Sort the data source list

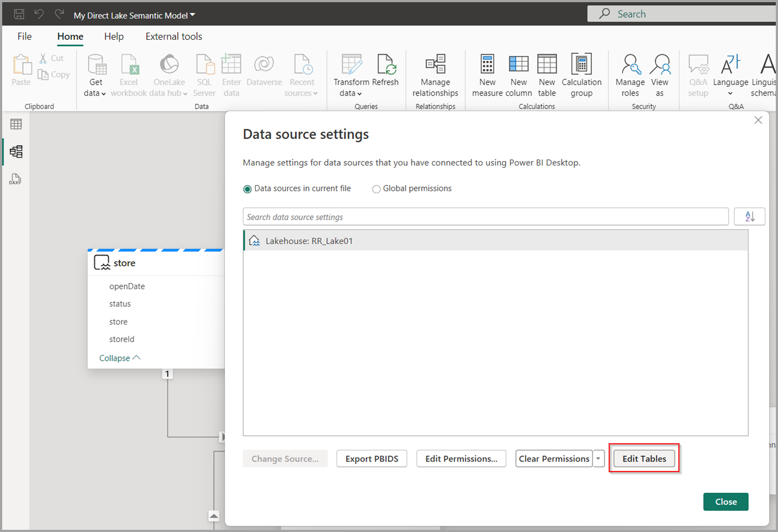coord(750,217)
